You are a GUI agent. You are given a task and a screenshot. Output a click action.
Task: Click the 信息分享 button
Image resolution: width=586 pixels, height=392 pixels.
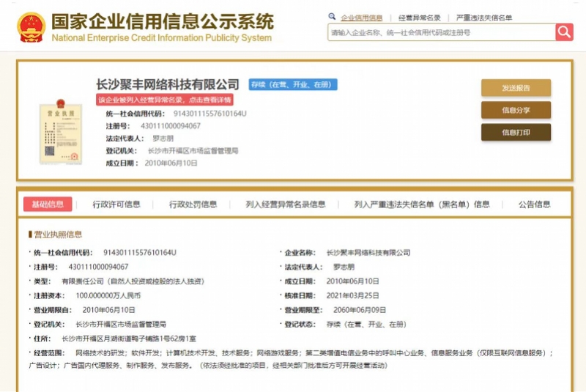click(x=516, y=110)
